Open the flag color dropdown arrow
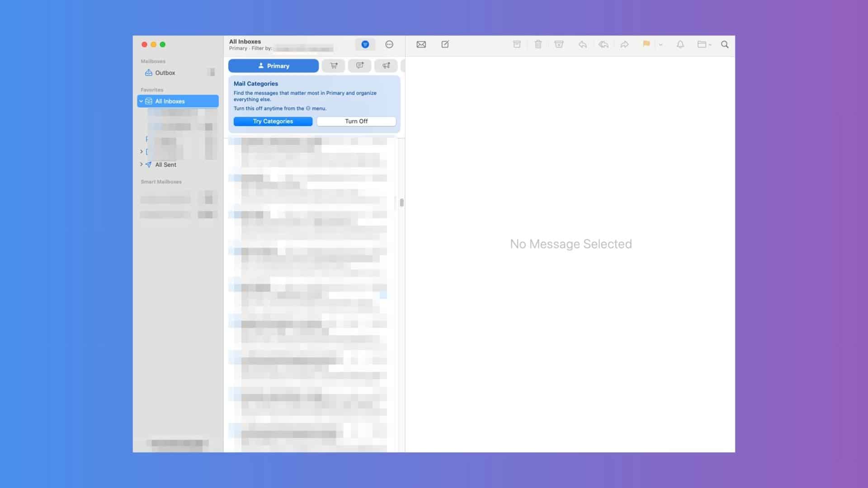Screen dimensions: 868x488 click(660, 45)
